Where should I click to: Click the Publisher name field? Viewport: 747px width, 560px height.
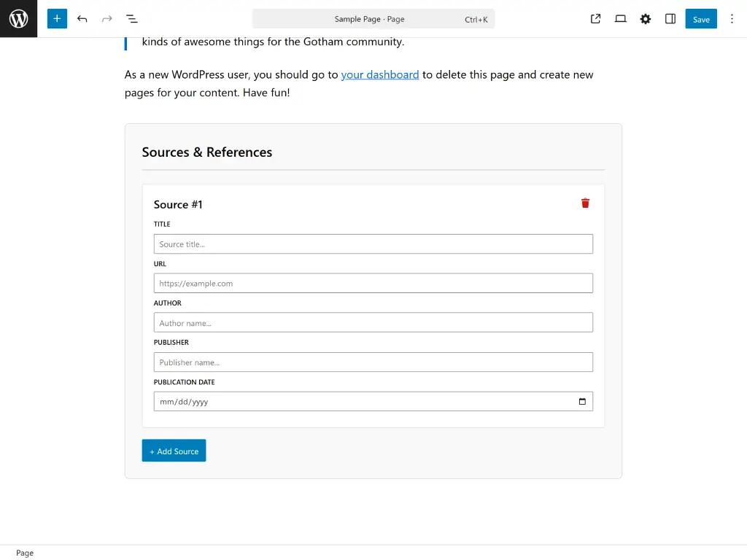coord(373,362)
